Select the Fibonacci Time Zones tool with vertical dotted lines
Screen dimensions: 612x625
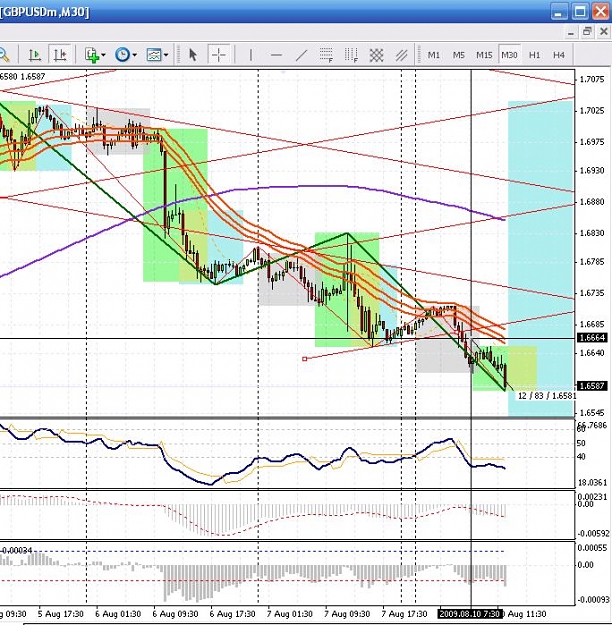[x=351, y=55]
